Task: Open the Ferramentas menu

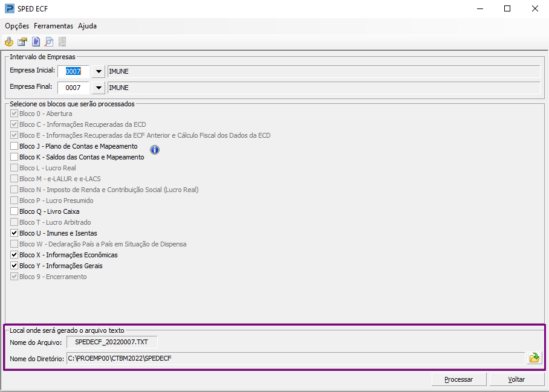Action: coord(54,26)
